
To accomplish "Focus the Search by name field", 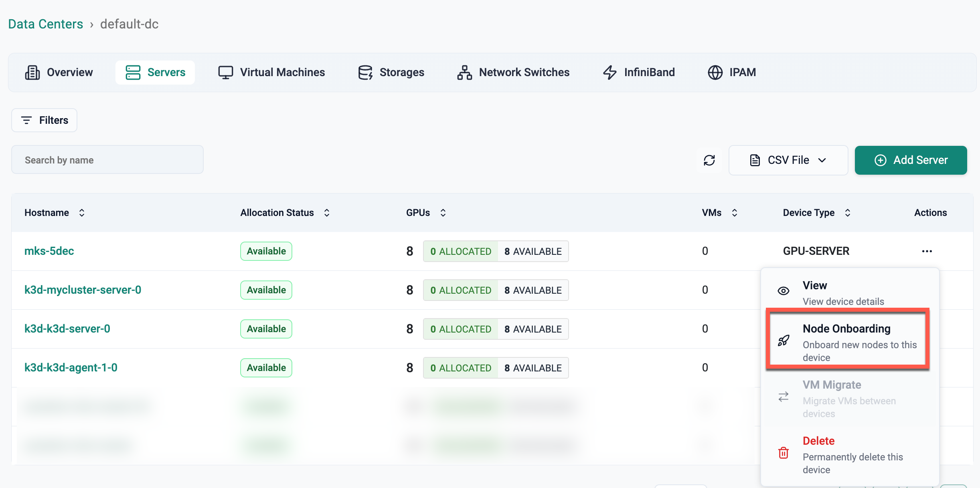I will [107, 160].
